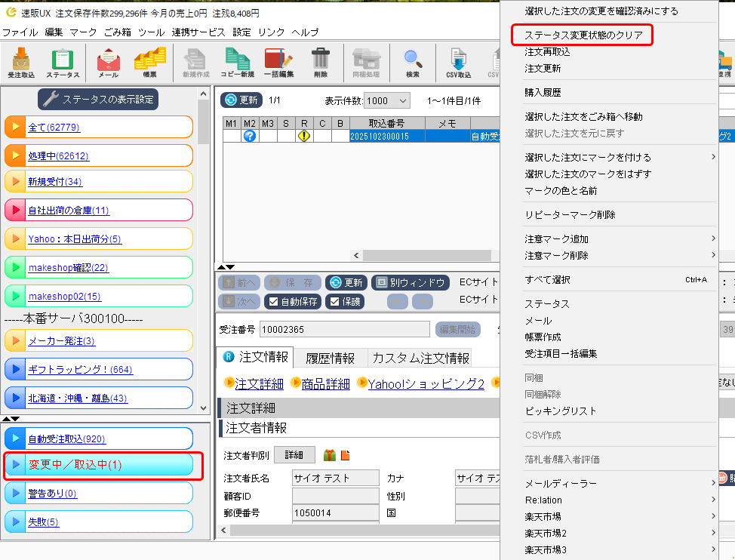Click the blue question mark in M2 column
The height and width of the screenshot is (560, 735).
[250, 136]
